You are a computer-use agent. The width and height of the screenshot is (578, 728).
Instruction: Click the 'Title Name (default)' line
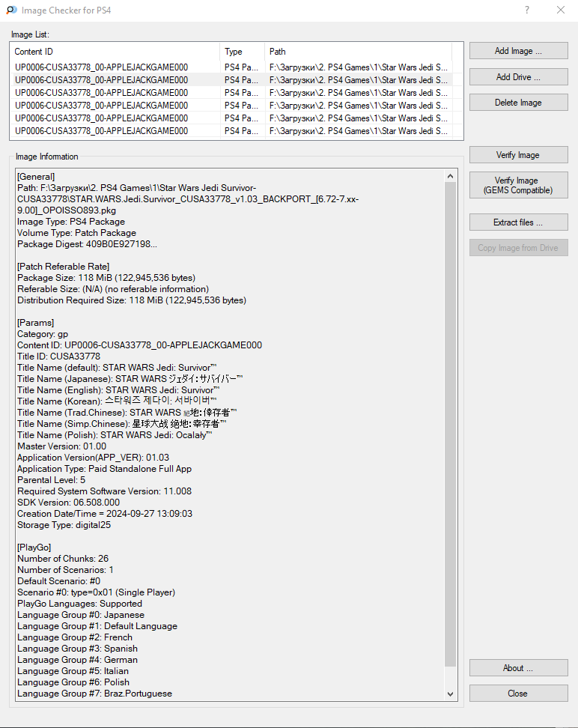[117, 368]
